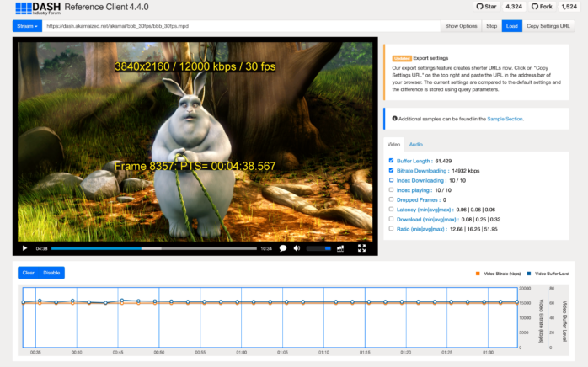Expand Show Options panel

pyautogui.click(x=461, y=26)
